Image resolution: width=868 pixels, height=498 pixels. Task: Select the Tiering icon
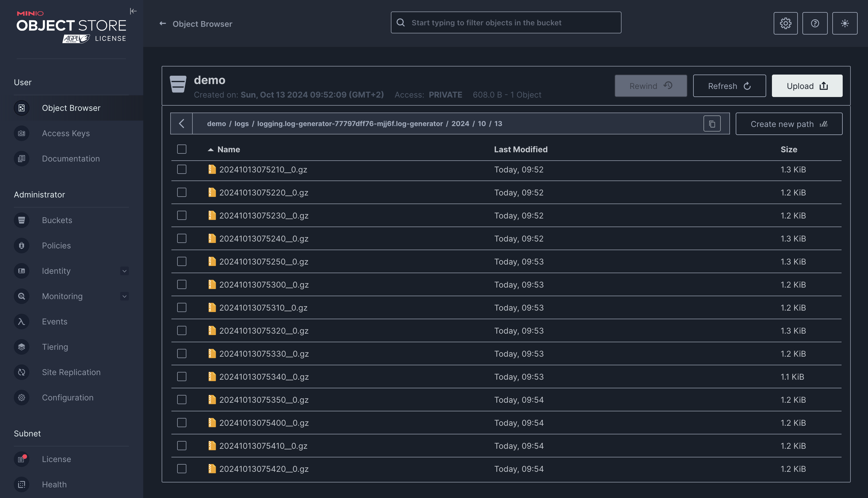point(22,347)
